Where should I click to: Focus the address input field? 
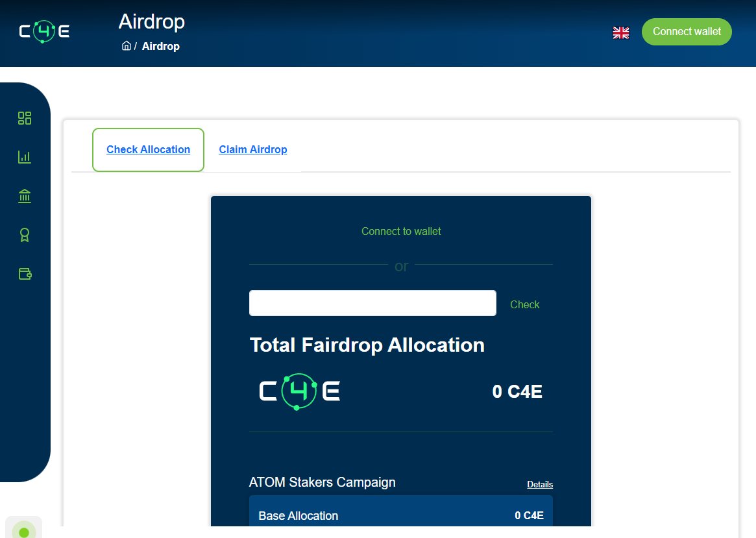pos(372,303)
